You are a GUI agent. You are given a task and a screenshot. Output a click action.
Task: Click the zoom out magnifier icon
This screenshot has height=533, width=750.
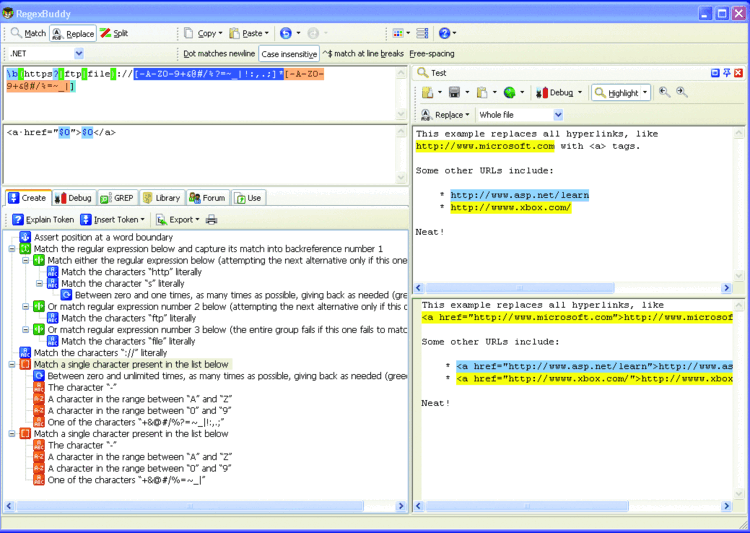click(664, 92)
